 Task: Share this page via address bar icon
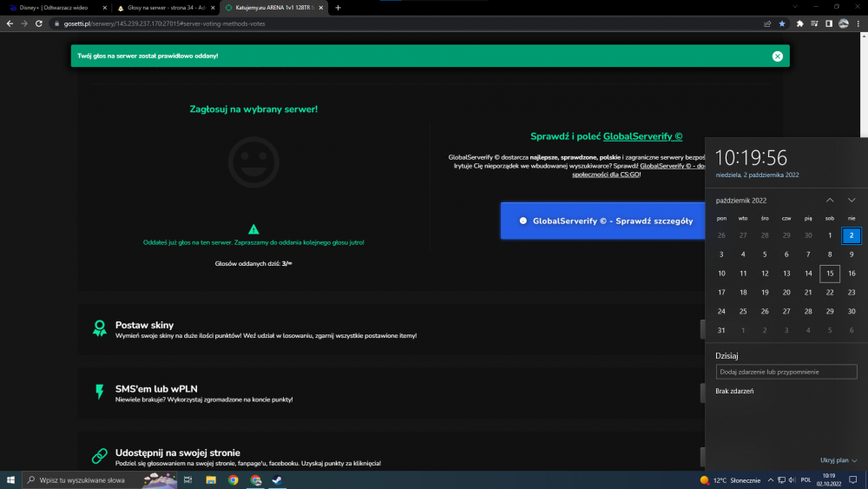coord(767,23)
